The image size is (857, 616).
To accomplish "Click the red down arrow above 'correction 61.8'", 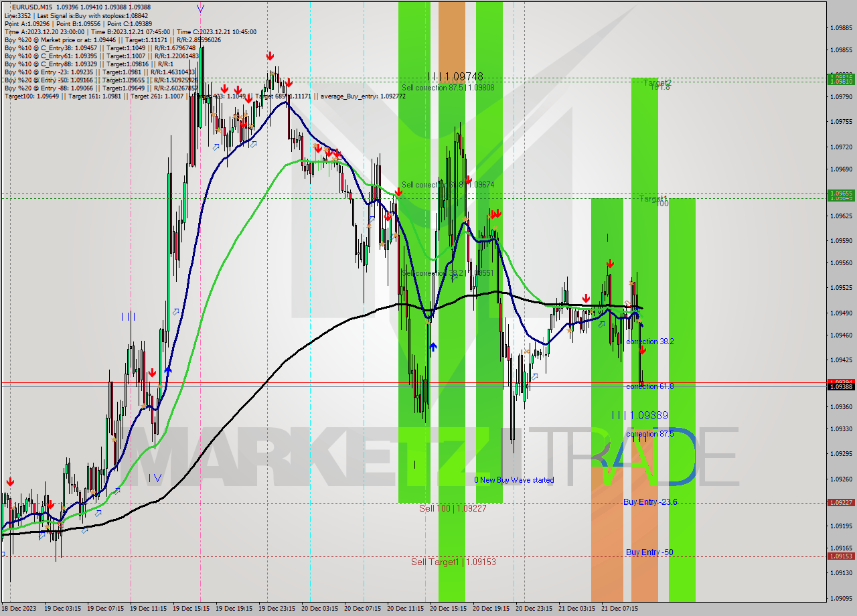I will [641, 350].
